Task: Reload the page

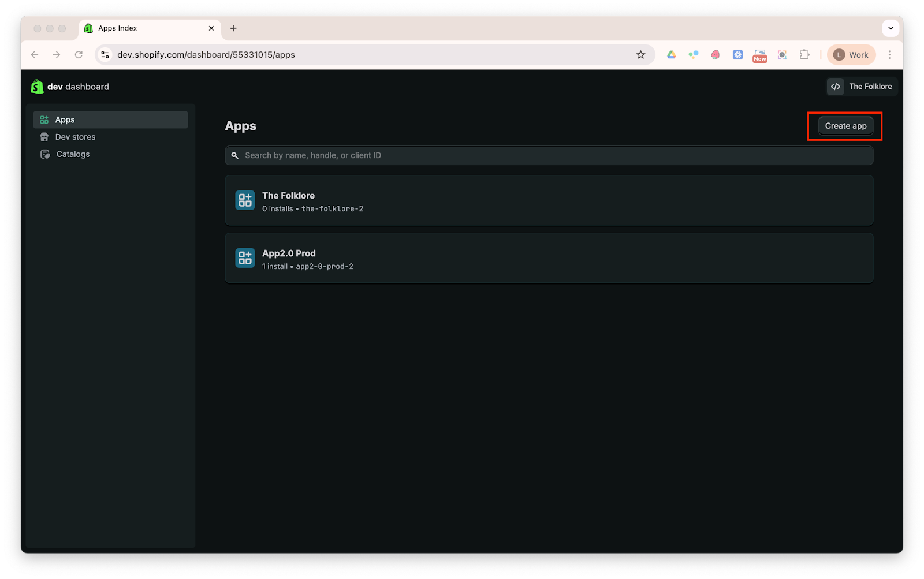Action: [x=79, y=55]
